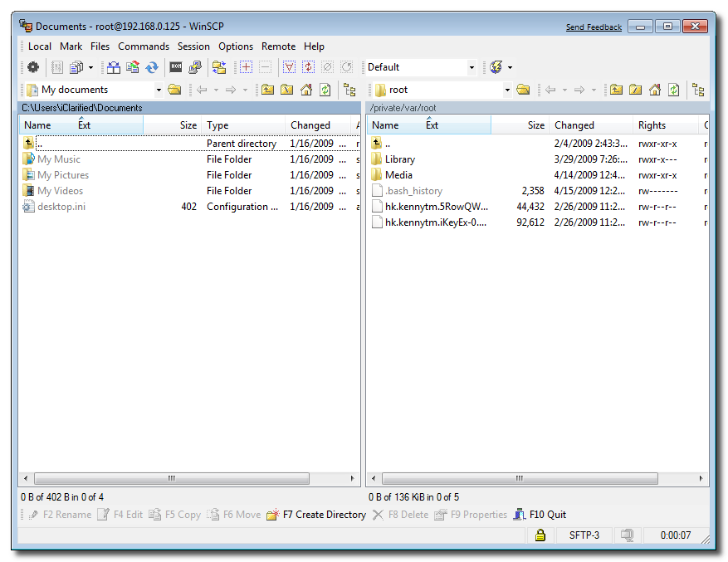
Task: Click the Send Feedback link
Action: (594, 27)
